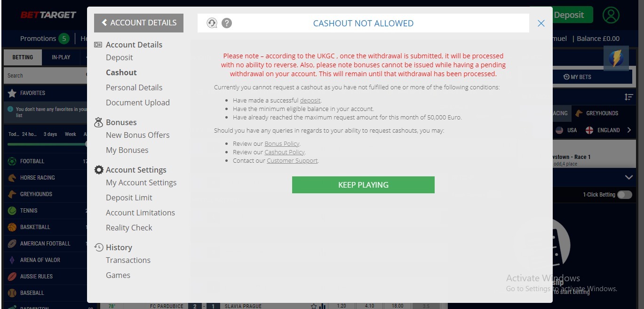This screenshot has height=309, width=644.
Task: Switch to the Betting tab
Action: pos(23,57)
